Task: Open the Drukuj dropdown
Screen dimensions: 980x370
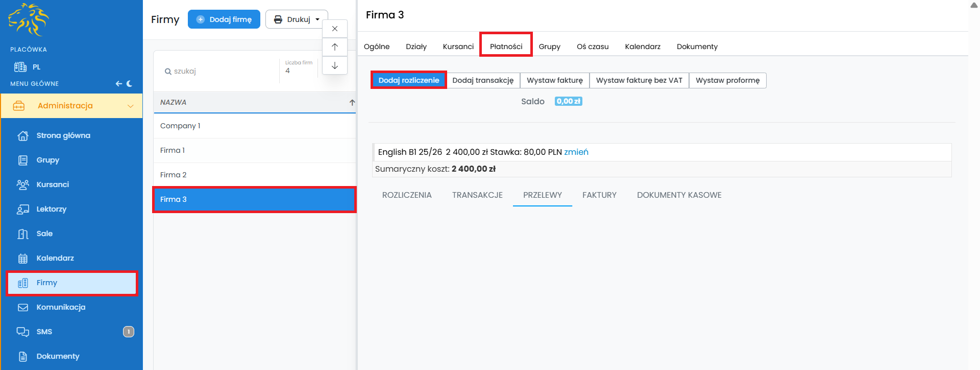Action: coord(297,19)
